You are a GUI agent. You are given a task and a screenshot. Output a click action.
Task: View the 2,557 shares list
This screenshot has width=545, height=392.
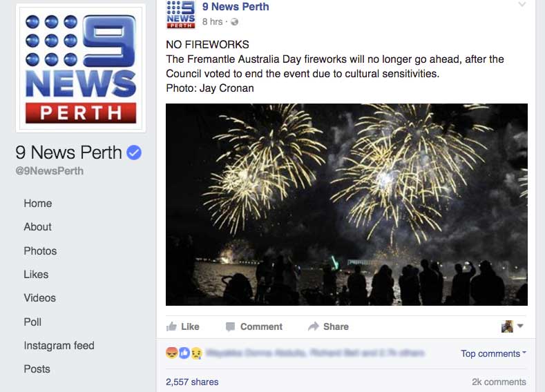[x=192, y=382]
